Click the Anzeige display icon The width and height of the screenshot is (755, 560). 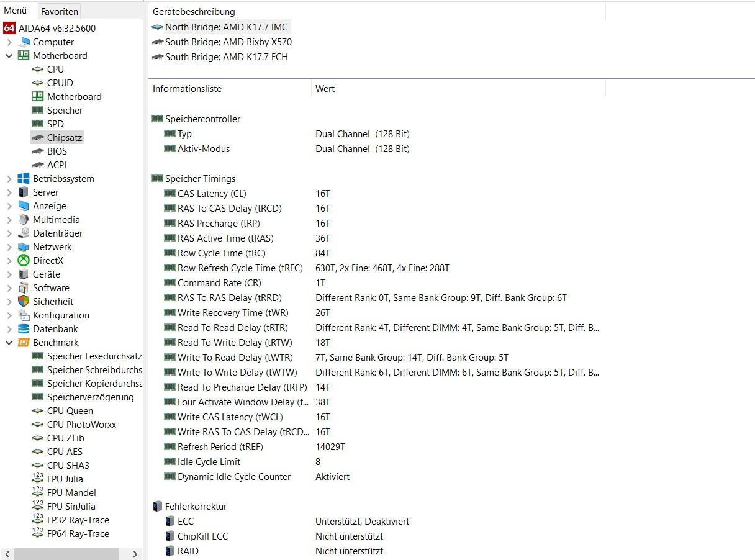point(24,206)
